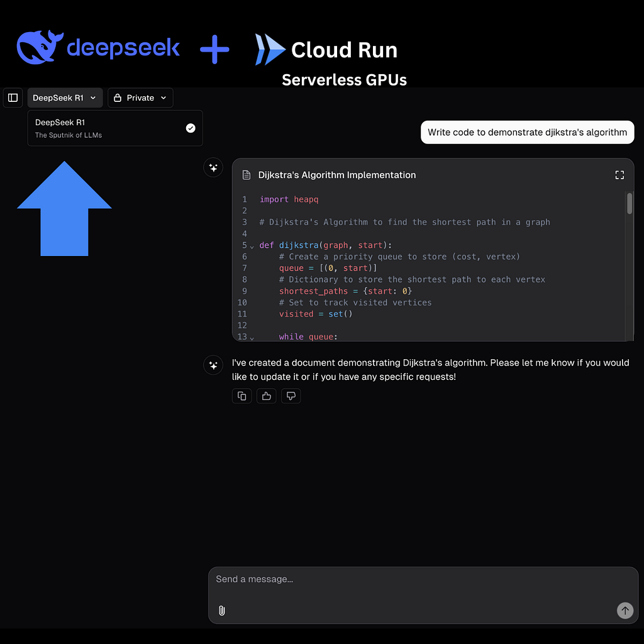The width and height of the screenshot is (644, 644).
Task: Click sparkle avatar beside the text reply
Action: (213, 365)
